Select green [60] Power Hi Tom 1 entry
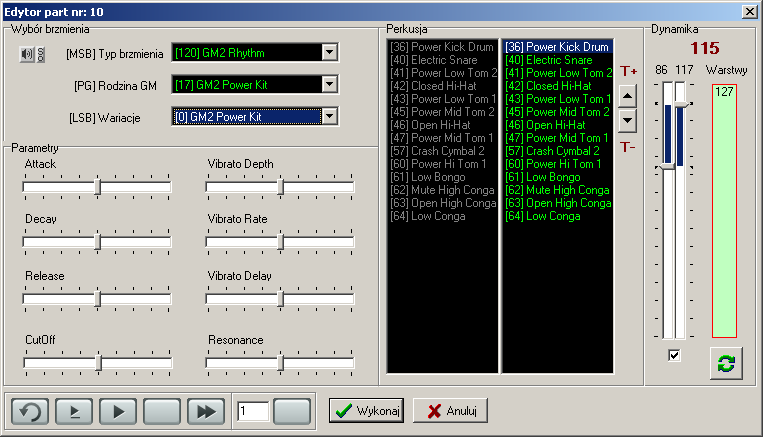 click(x=557, y=164)
